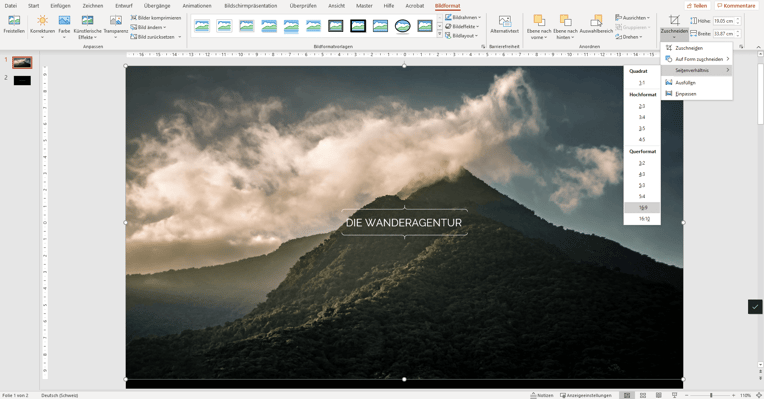Image resolution: width=764 pixels, height=399 pixels.
Task: Click the Kommentare button
Action: coord(736,6)
